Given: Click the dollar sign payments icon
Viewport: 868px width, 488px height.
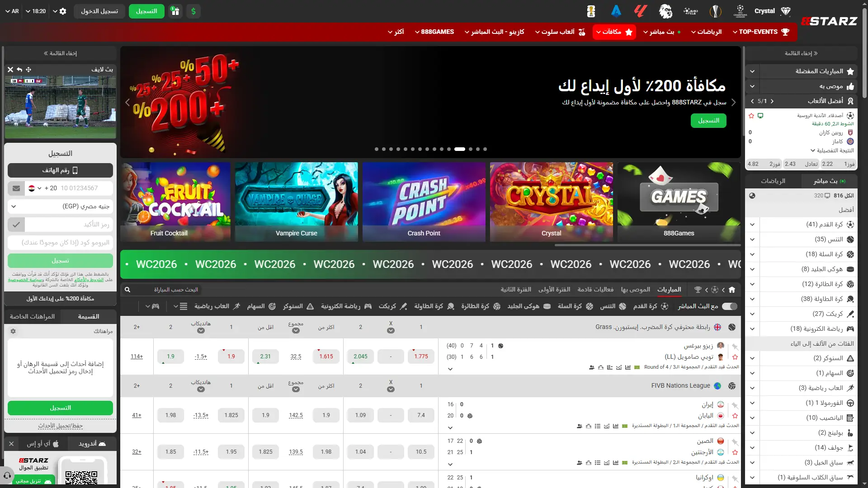Looking at the screenshot, I should 193,11.
